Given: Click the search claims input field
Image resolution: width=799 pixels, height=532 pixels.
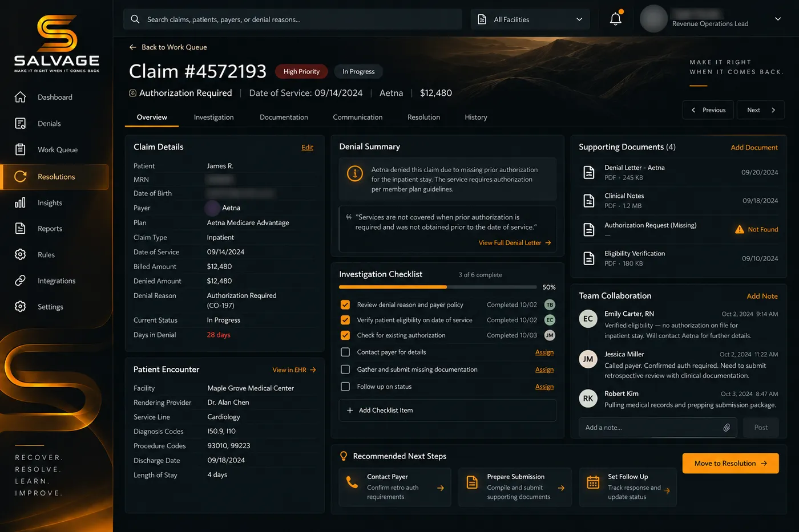Looking at the screenshot, I should pyautogui.click(x=293, y=19).
